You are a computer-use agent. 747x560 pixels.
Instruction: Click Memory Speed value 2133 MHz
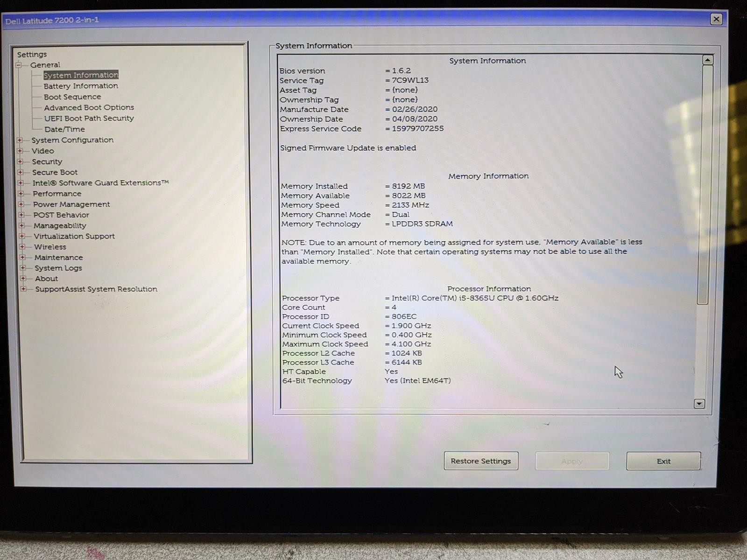pos(410,205)
